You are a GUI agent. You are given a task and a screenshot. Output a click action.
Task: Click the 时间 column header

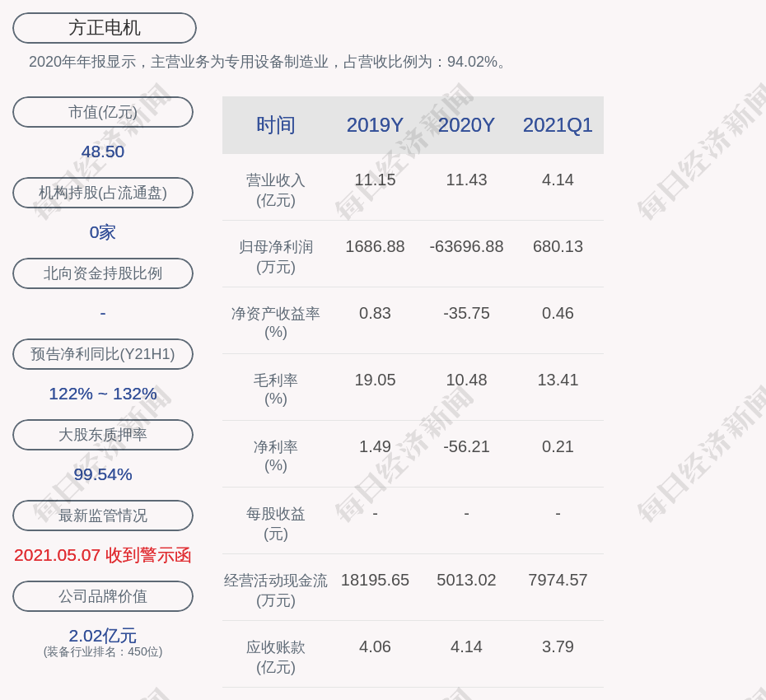tap(276, 125)
